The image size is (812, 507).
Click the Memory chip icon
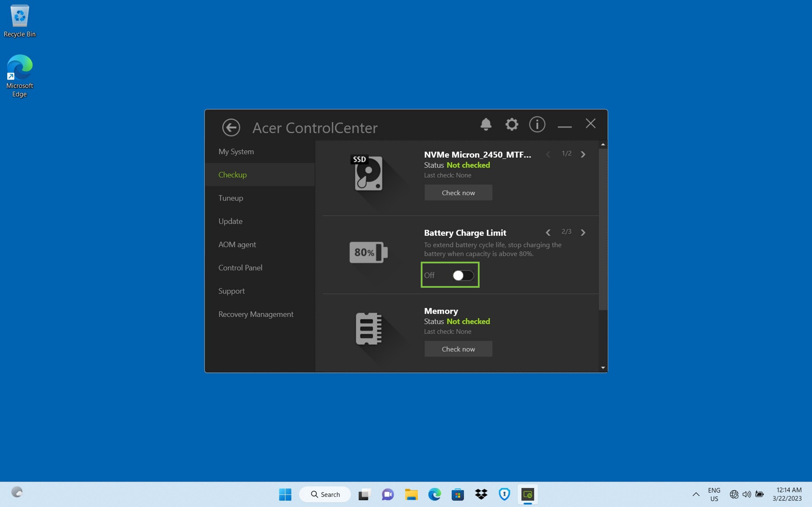368,329
